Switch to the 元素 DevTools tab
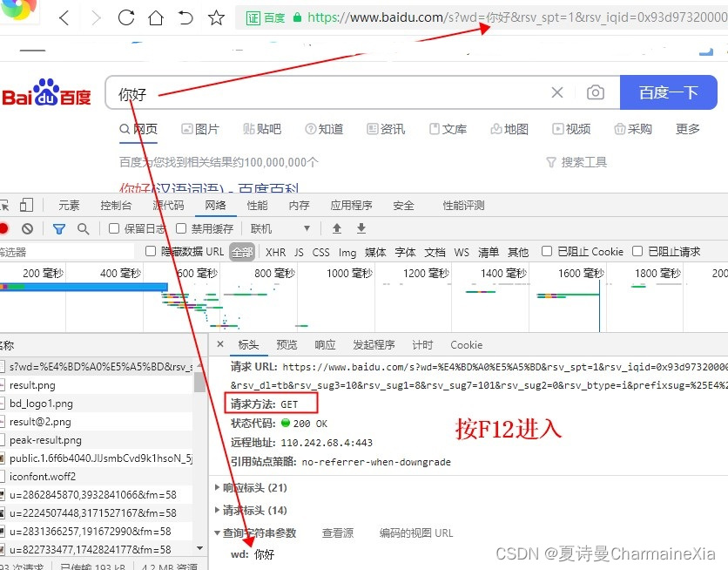This screenshot has width=728, height=570. point(69,206)
